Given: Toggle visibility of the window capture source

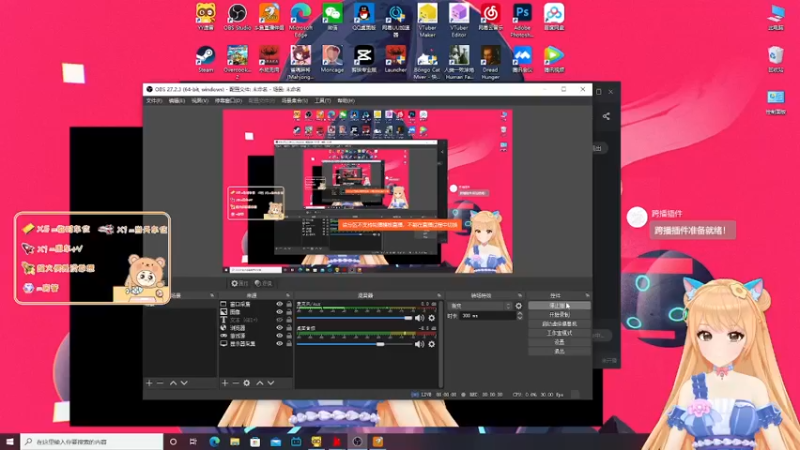Looking at the screenshot, I should point(279,304).
